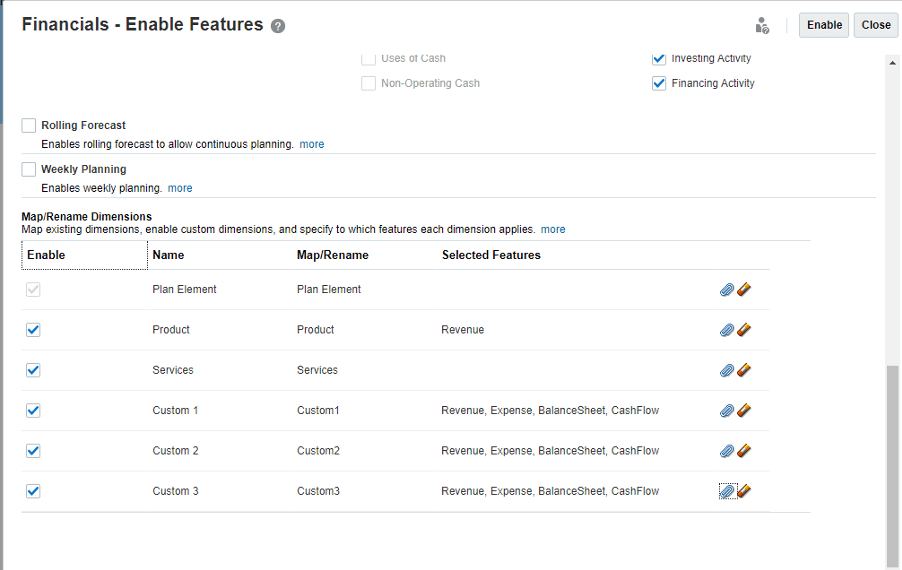Click the Name column header

coord(168,255)
